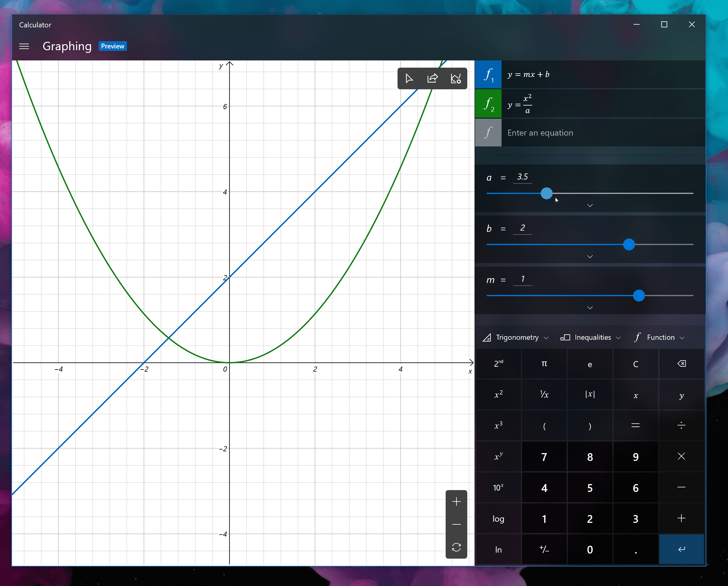Viewport: 728px width, 586px height.
Task: Click the share/export graph icon
Action: point(432,78)
